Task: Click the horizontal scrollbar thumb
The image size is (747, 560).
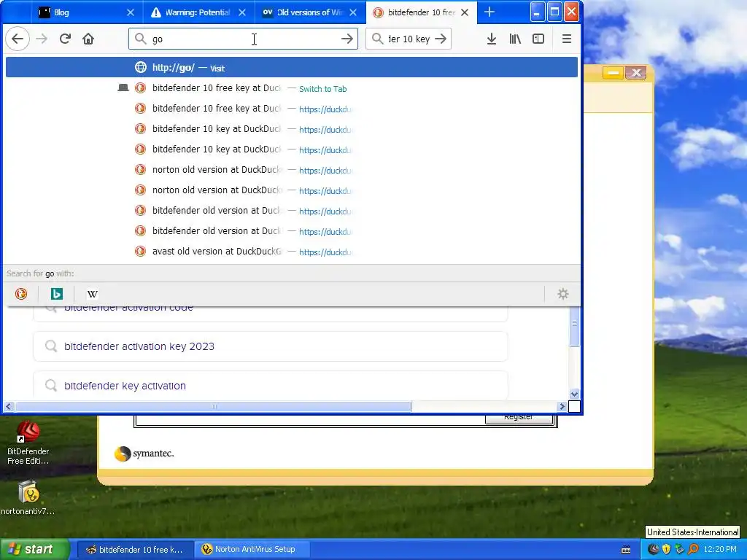Action: (x=214, y=407)
